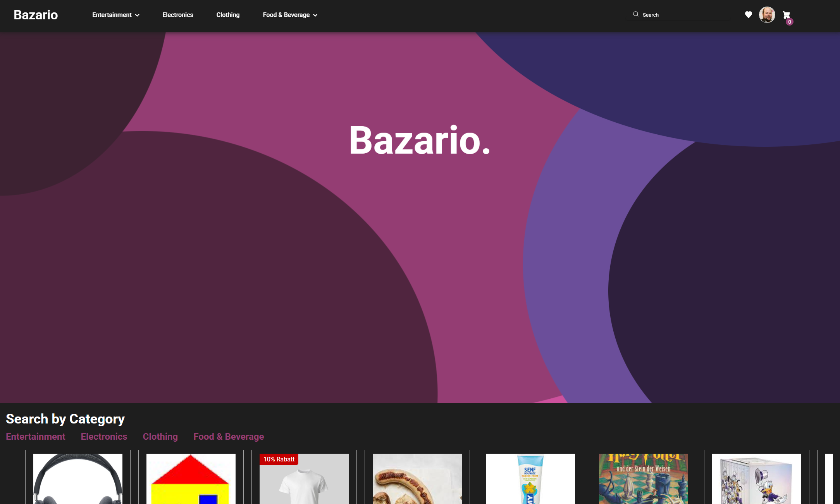Open the Electronics menu item in navbar

click(x=177, y=15)
